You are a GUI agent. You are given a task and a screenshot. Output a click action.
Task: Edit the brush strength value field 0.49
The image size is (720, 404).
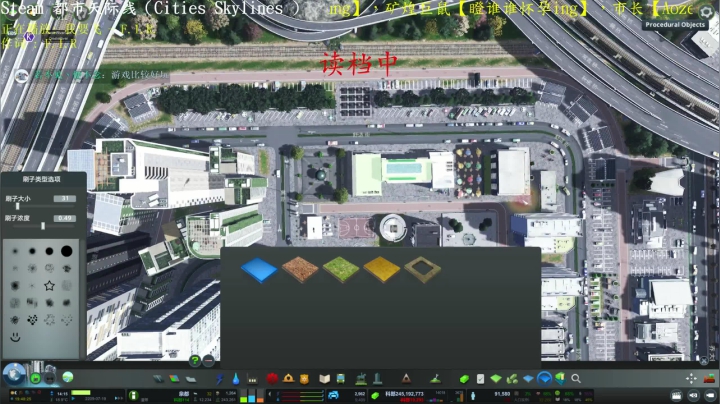[x=65, y=219]
